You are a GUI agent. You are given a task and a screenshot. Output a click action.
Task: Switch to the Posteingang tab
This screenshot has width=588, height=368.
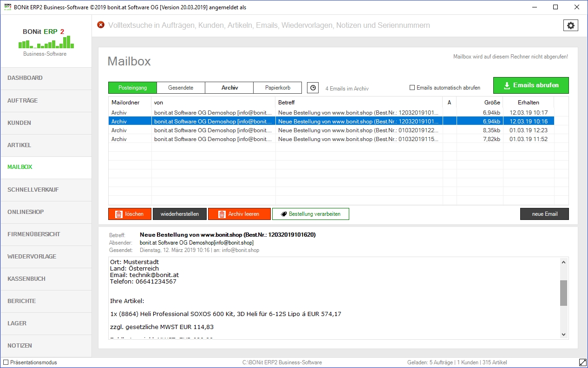(x=132, y=87)
